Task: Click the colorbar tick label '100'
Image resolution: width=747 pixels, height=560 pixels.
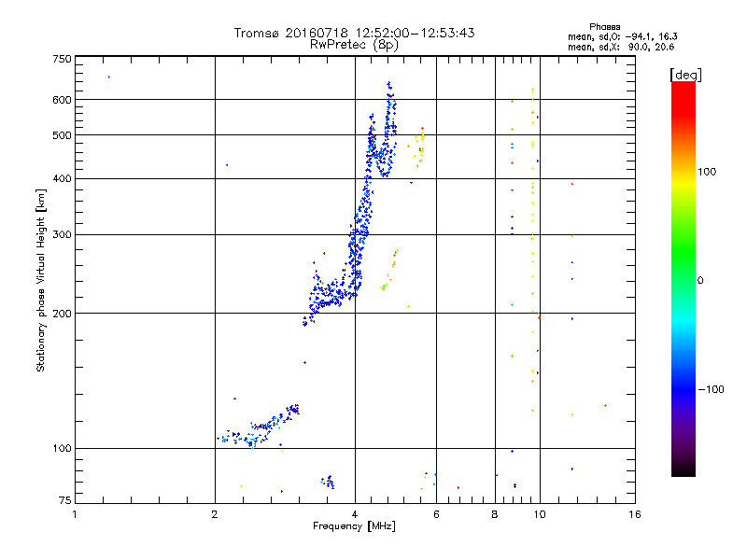Action: point(707,172)
